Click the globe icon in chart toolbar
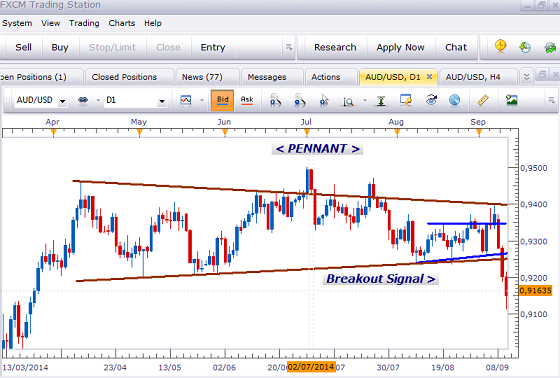 (454, 100)
